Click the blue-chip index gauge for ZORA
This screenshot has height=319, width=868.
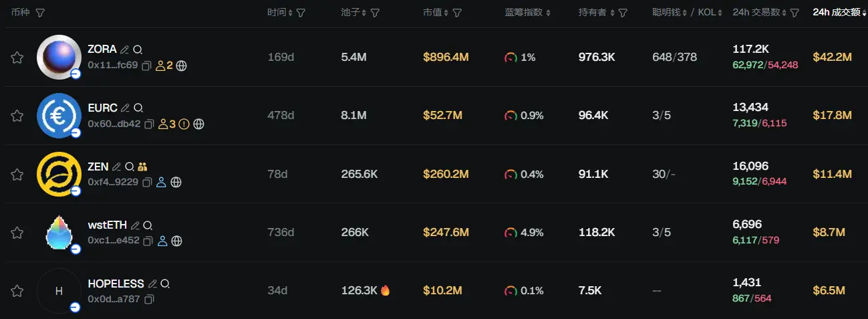point(511,58)
